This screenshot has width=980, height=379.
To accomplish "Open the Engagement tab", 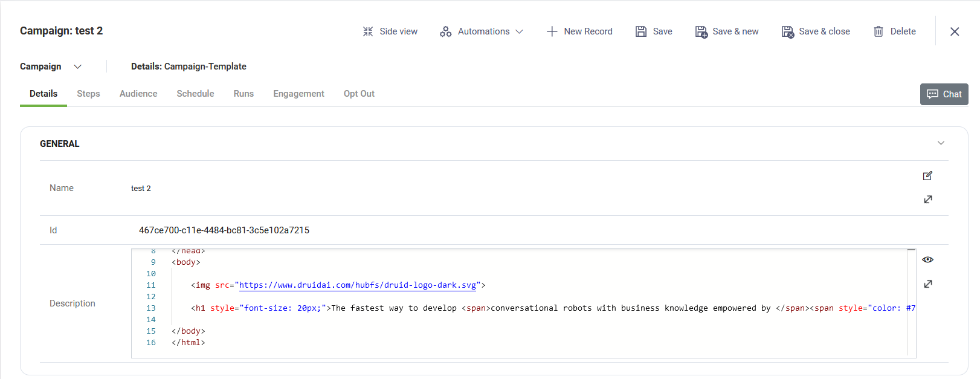I will point(298,94).
